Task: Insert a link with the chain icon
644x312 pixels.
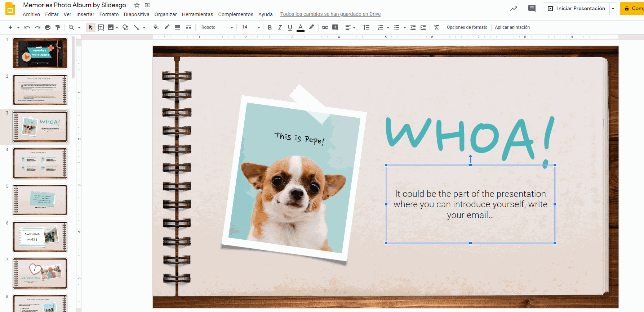Action: click(x=325, y=27)
